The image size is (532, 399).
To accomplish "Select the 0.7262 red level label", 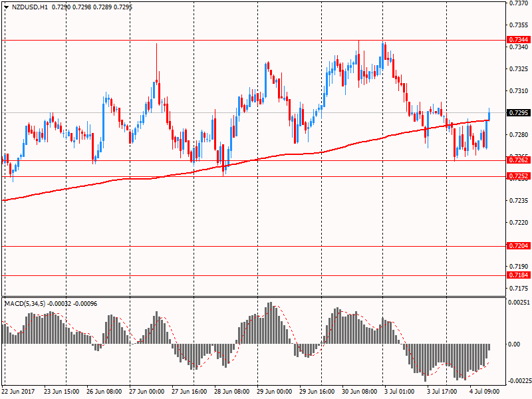I will [519, 160].
